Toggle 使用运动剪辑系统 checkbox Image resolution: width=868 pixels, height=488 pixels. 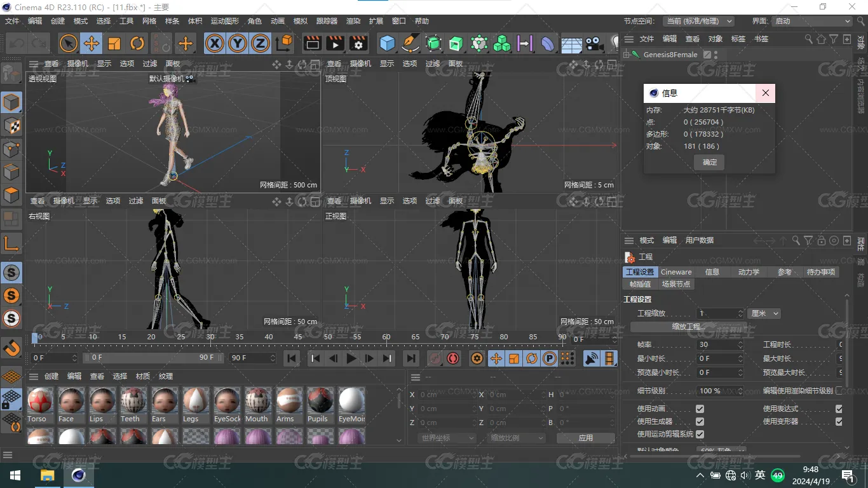tap(700, 434)
